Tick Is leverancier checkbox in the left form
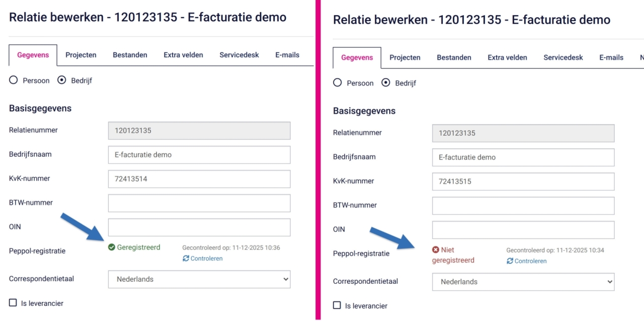The width and height of the screenshot is (644, 321). (13, 303)
